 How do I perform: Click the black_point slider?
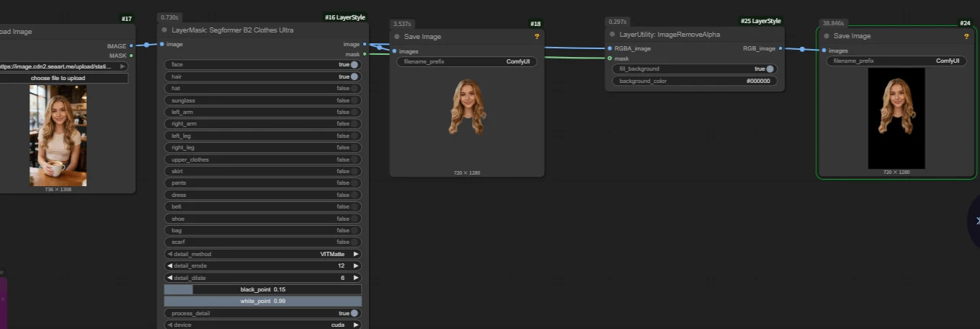tap(263, 289)
